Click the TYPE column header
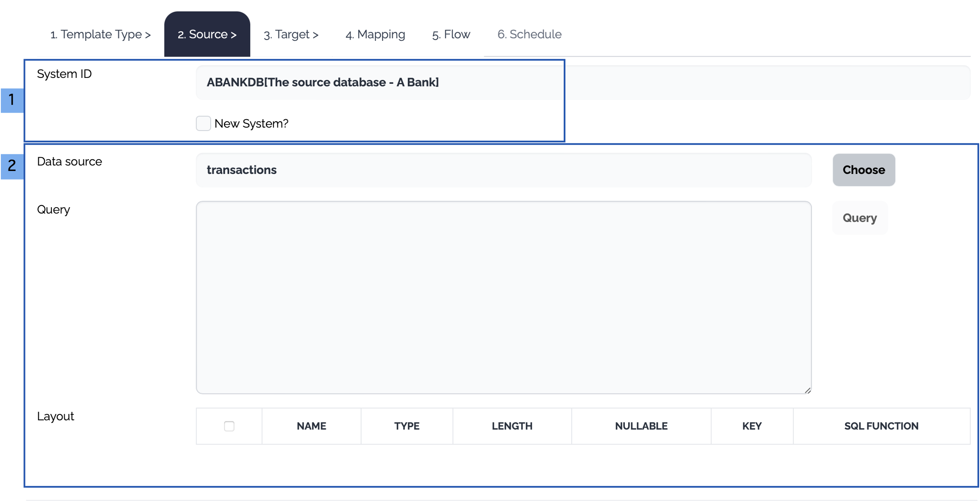The width and height of the screenshot is (980, 502). (x=407, y=426)
